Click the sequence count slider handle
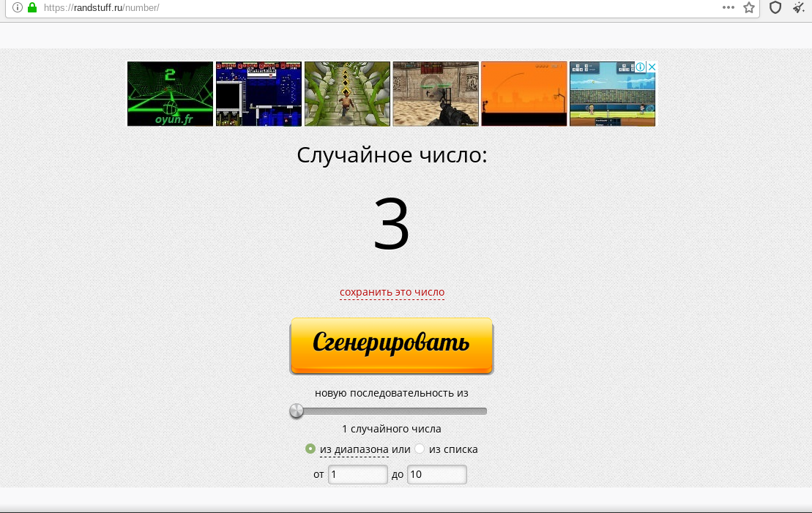 pos(297,411)
